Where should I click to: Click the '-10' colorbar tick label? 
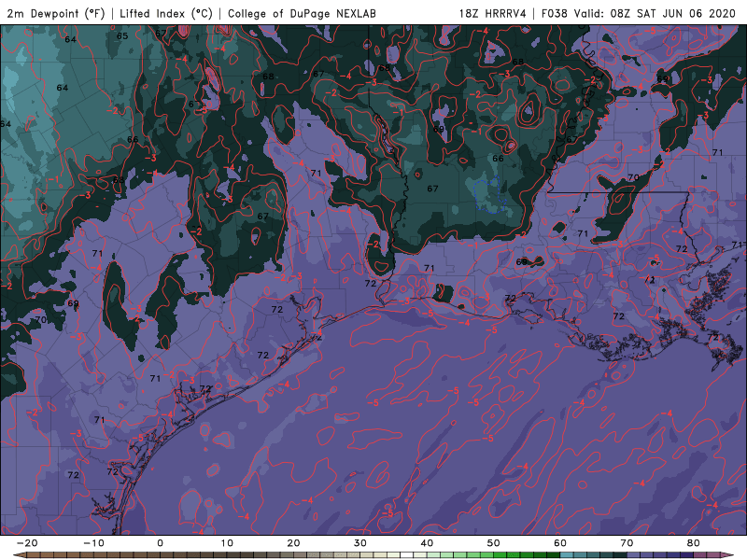pyautogui.click(x=93, y=543)
